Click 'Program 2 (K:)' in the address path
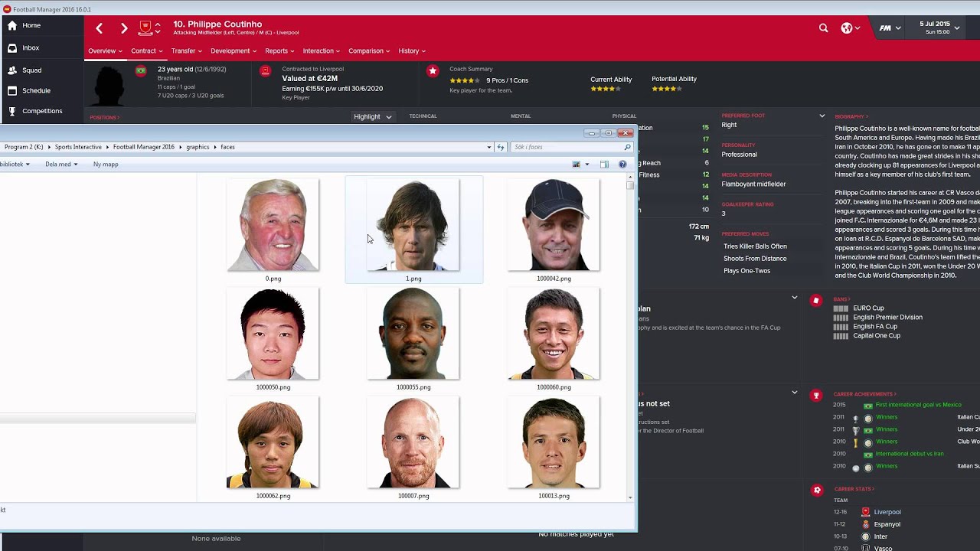 (x=24, y=147)
